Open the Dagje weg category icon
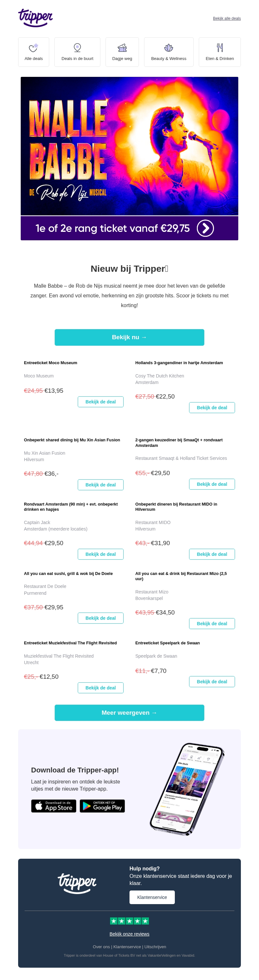The width and height of the screenshot is (259, 980). coord(122,48)
